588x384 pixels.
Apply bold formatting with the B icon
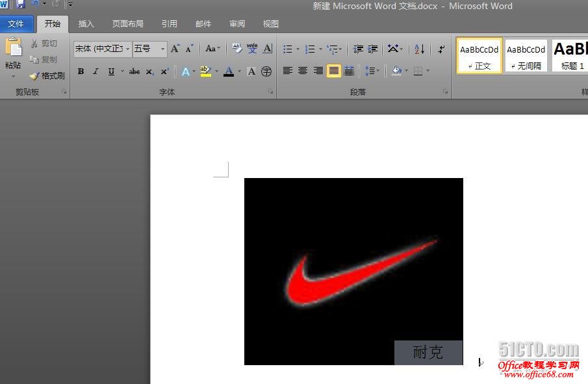80,71
